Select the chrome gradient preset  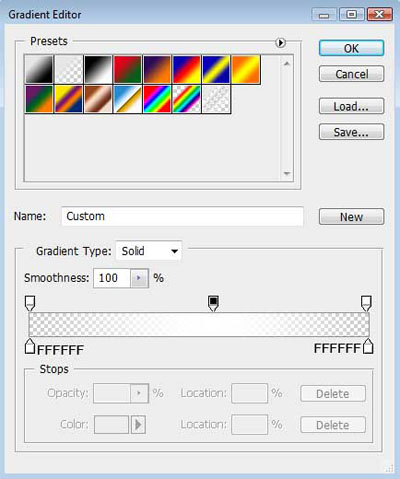pos(128,99)
